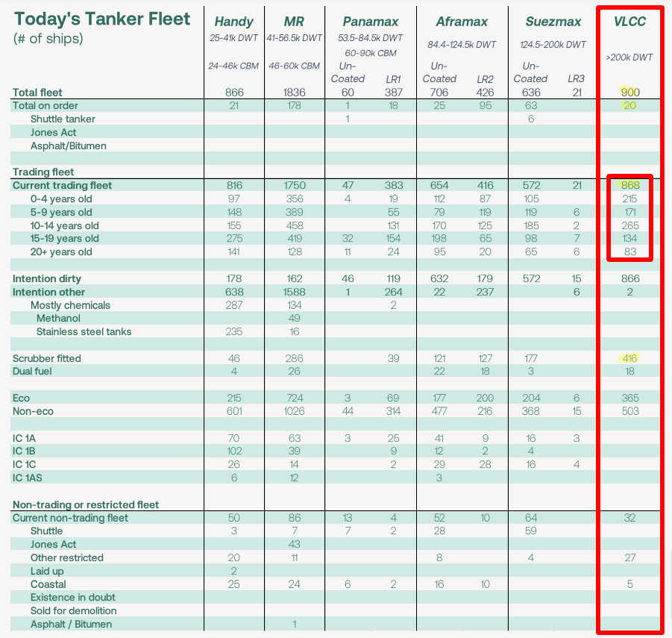Select the Dual fuel count for MR, value 26
This screenshot has width=672, height=638.
coord(294,372)
